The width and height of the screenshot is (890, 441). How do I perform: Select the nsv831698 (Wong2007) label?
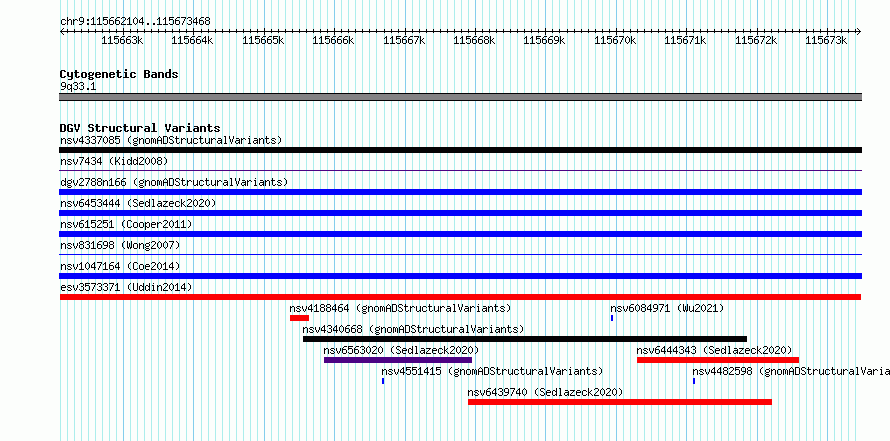pyautogui.click(x=120, y=245)
